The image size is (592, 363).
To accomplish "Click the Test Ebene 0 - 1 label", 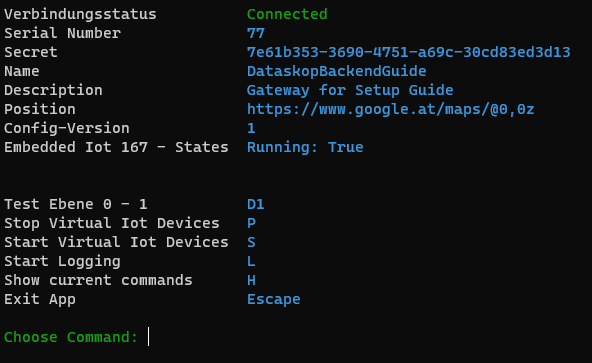I will point(76,204).
